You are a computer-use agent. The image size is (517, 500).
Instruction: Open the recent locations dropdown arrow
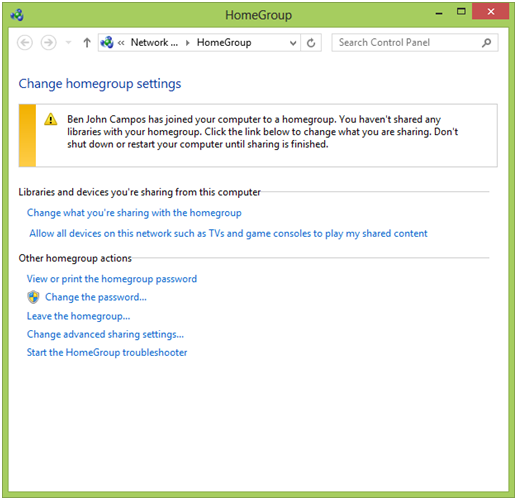coord(69,42)
